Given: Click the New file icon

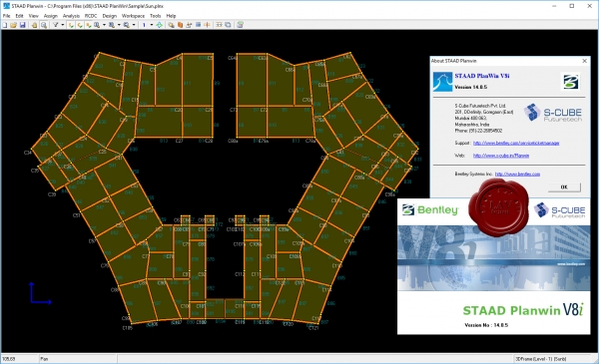Looking at the screenshot, I should pos(5,25).
